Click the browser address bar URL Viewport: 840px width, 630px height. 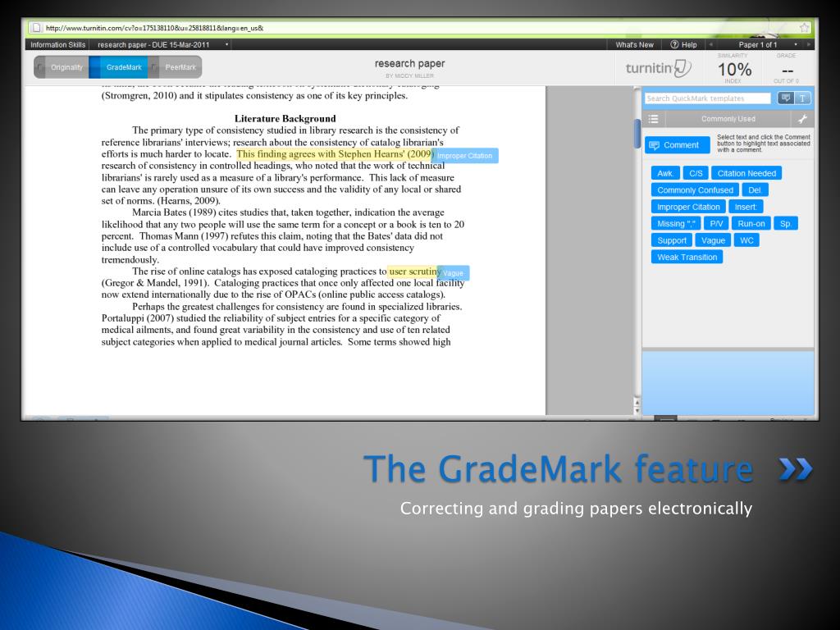[x=154, y=28]
